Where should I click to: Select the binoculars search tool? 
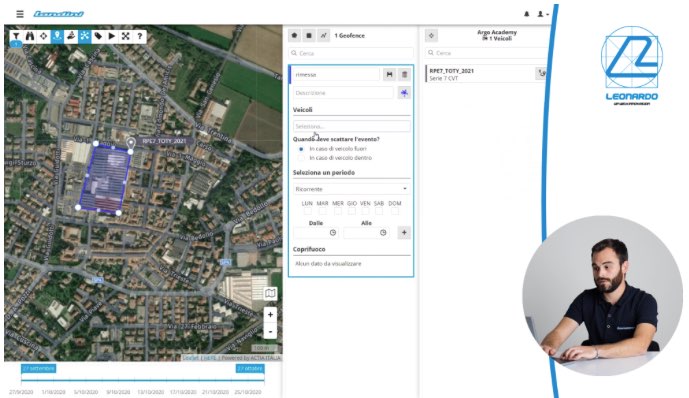(x=29, y=36)
